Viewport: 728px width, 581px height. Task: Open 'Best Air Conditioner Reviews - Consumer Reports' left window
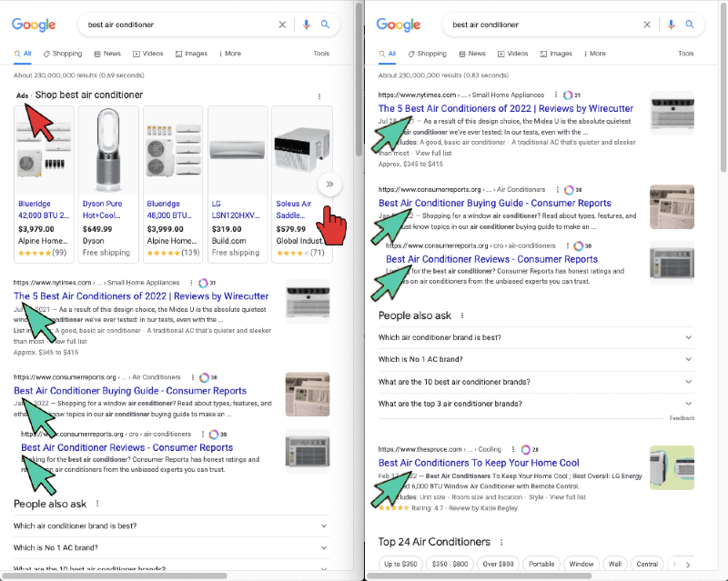(126, 448)
